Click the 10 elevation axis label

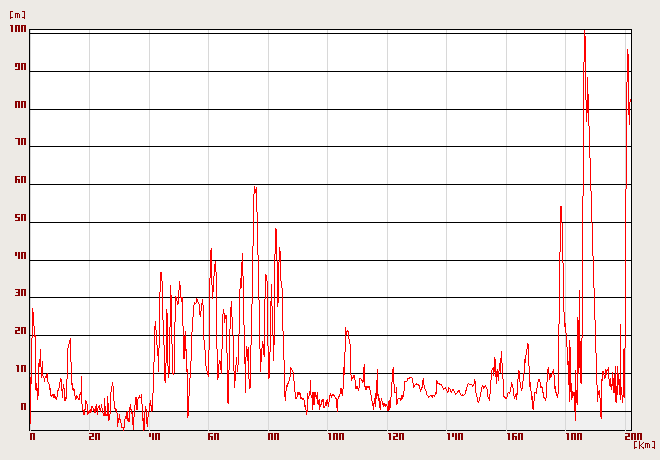[20, 369]
